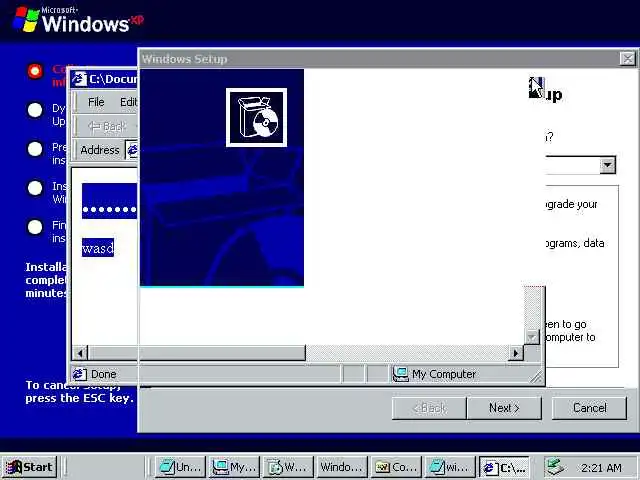Screen dimensions: 640x480
Task: Click the Internet Explorer icon in the C:\Docum title bar
Action: (x=79, y=79)
